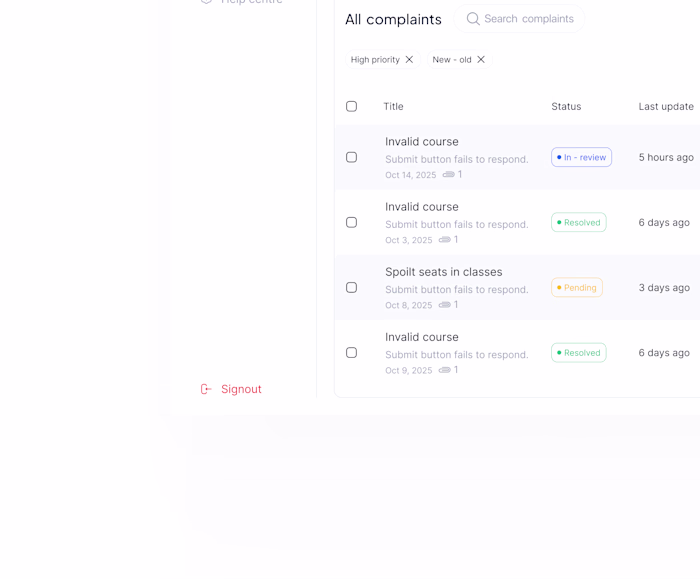This screenshot has width=700, height=579.
Task: Check the Oct 9 Invalid course checkbox
Action: pyautogui.click(x=351, y=352)
